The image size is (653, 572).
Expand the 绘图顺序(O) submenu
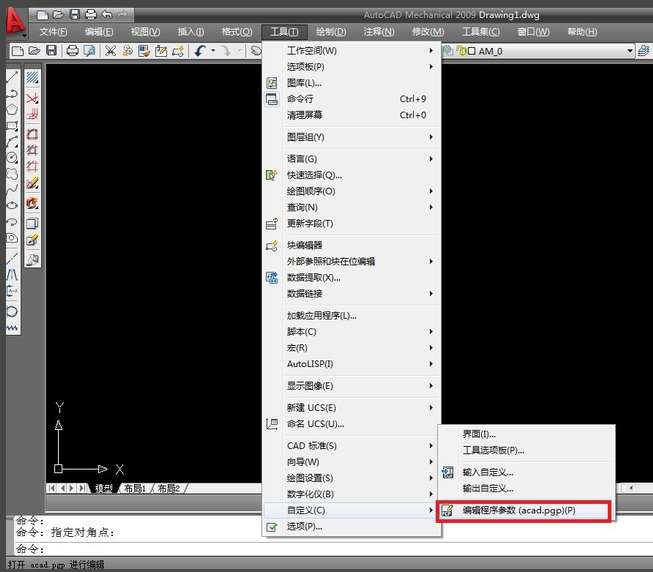(352, 191)
